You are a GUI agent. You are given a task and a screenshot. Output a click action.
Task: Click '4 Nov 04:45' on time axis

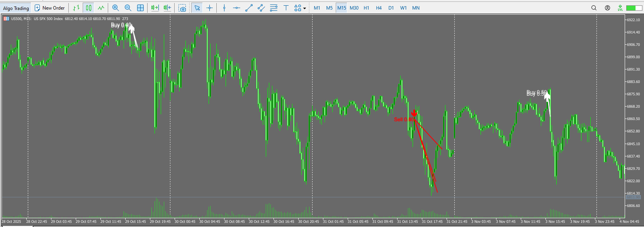[630, 221]
